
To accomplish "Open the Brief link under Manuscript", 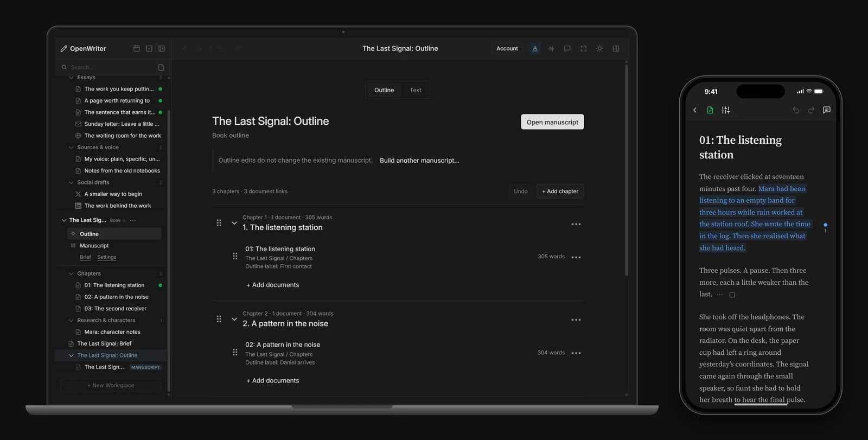I will click(85, 257).
